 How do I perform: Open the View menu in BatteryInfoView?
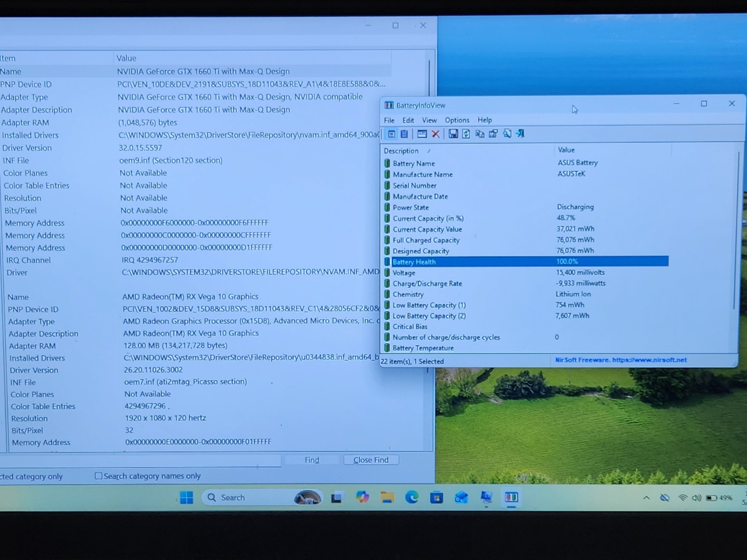pyautogui.click(x=429, y=120)
